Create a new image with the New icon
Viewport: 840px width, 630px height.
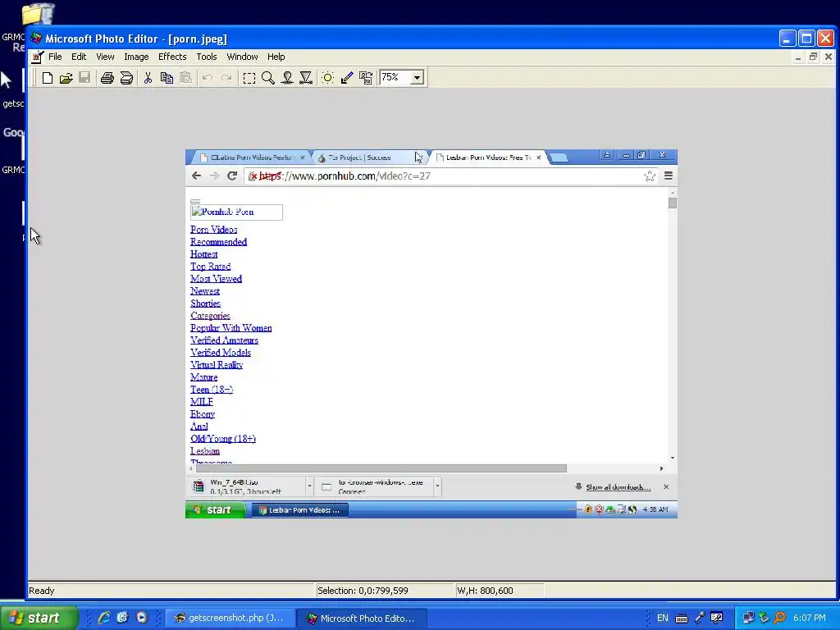click(47, 78)
